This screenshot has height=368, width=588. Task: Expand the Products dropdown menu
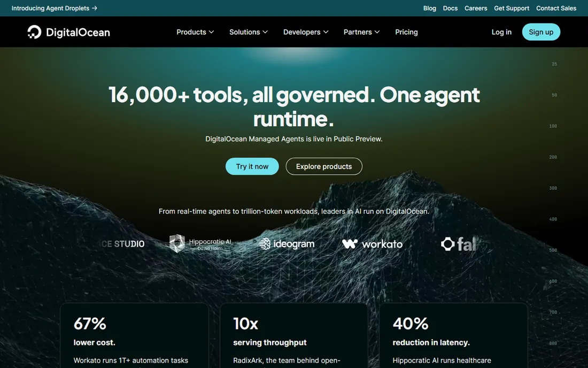[x=195, y=32]
